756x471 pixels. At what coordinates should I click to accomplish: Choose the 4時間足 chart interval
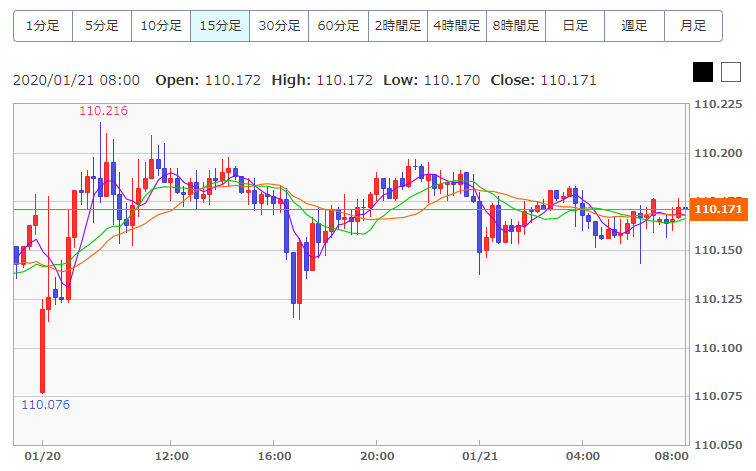click(457, 26)
